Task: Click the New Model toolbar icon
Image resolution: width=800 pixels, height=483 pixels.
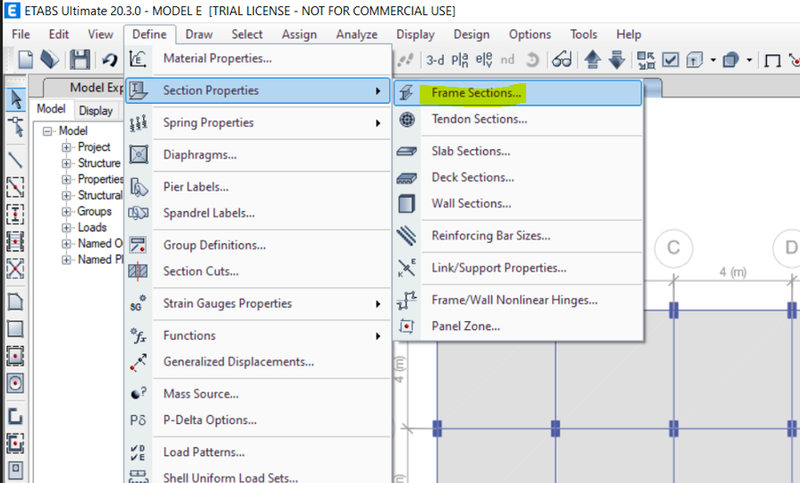Action: [25, 60]
